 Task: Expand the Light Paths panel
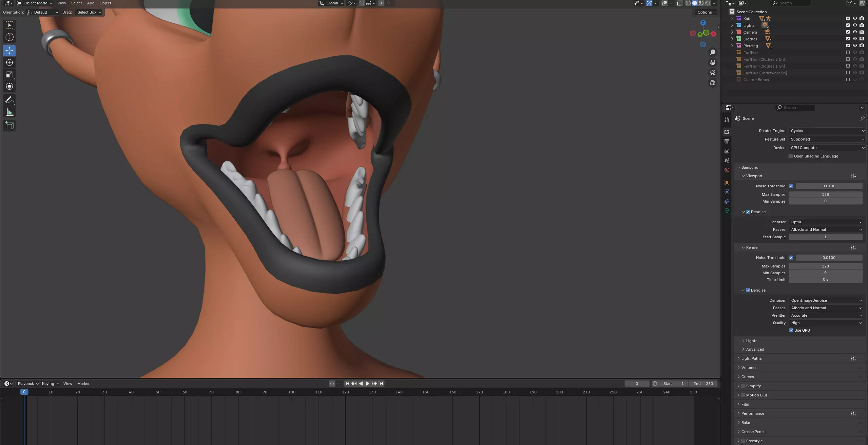[751, 358]
